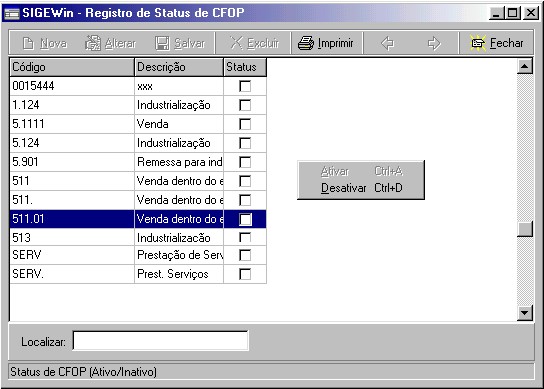Click the description cell 'xxx'

click(x=179, y=86)
